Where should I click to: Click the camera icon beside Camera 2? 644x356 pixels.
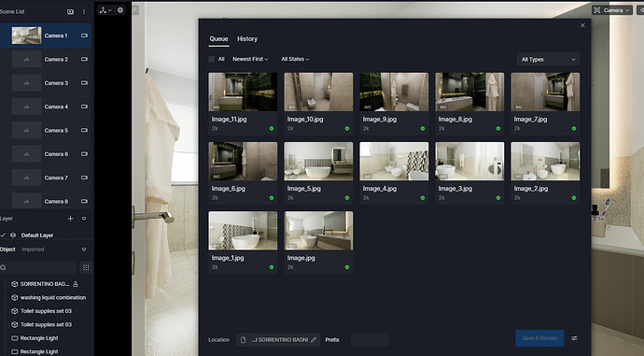coord(84,59)
